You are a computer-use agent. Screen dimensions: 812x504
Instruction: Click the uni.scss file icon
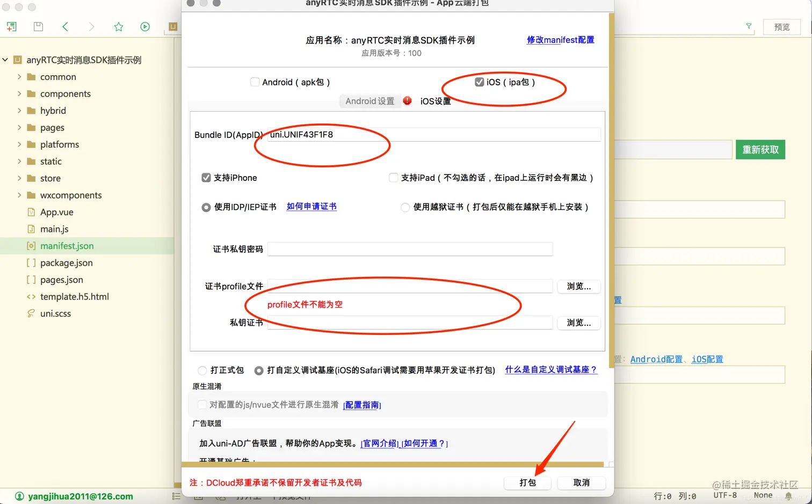(31, 313)
